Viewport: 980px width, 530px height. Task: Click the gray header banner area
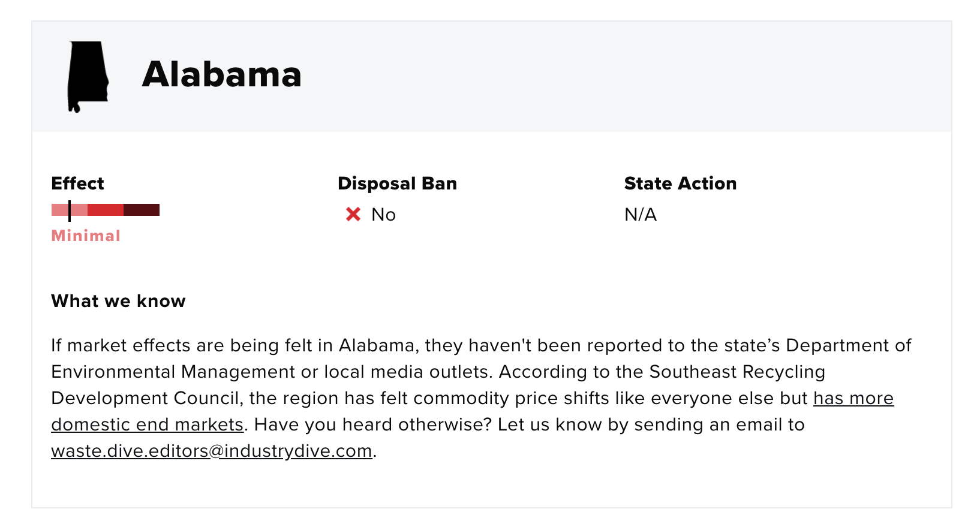tap(492, 77)
